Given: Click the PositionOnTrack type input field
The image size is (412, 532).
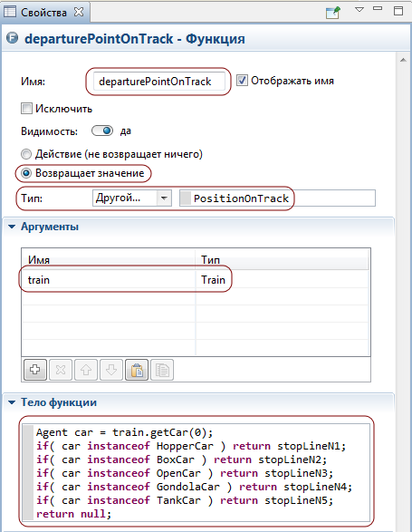Looking at the screenshot, I should [x=277, y=198].
